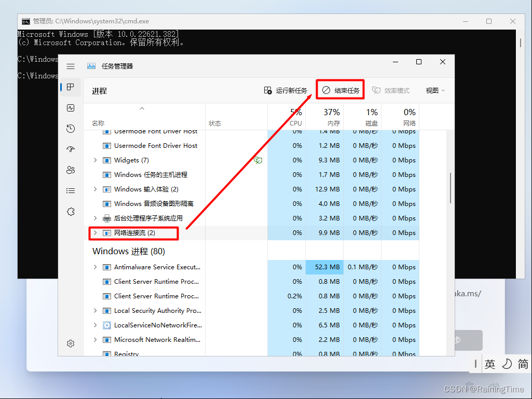Click 运行新任务 button
This screenshot has width=532, height=399.
point(285,90)
